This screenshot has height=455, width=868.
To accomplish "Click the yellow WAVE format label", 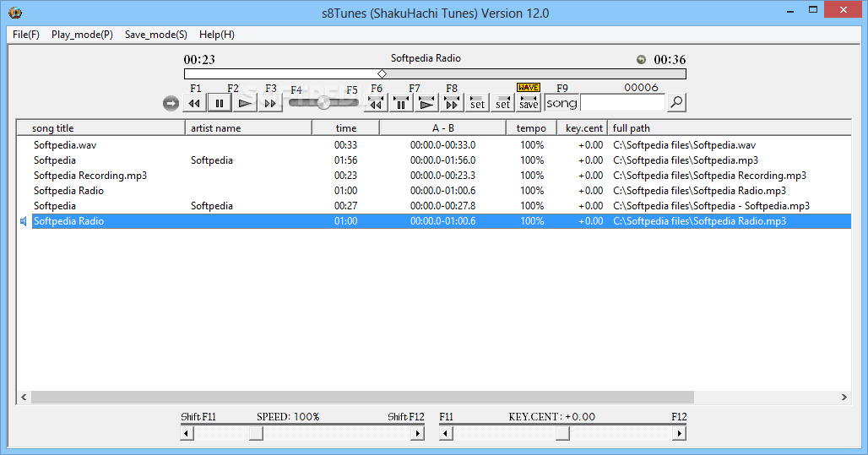I will [x=528, y=88].
